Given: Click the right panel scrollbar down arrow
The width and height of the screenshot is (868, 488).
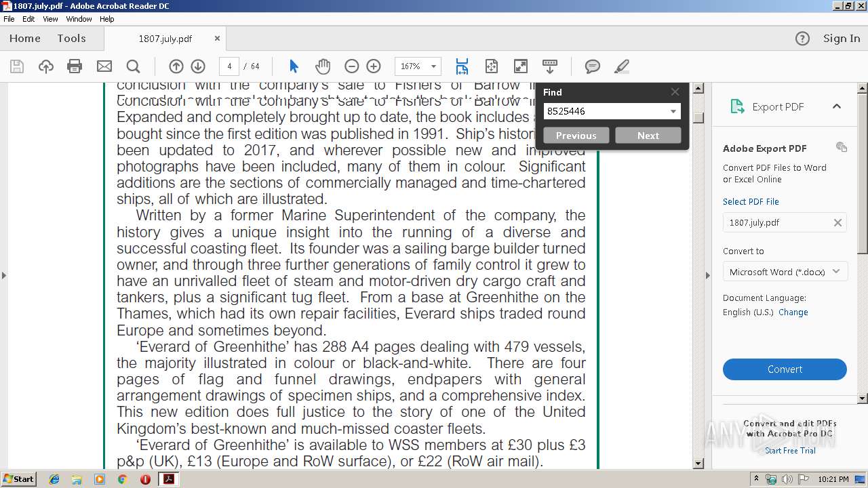Looking at the screenshot, I should click(863, 399).
